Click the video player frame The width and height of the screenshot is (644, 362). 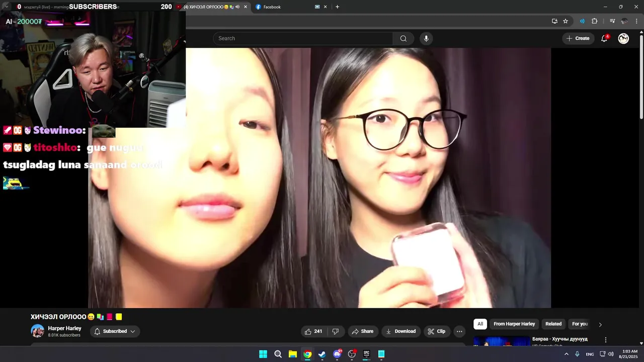[x=319, y=177]
